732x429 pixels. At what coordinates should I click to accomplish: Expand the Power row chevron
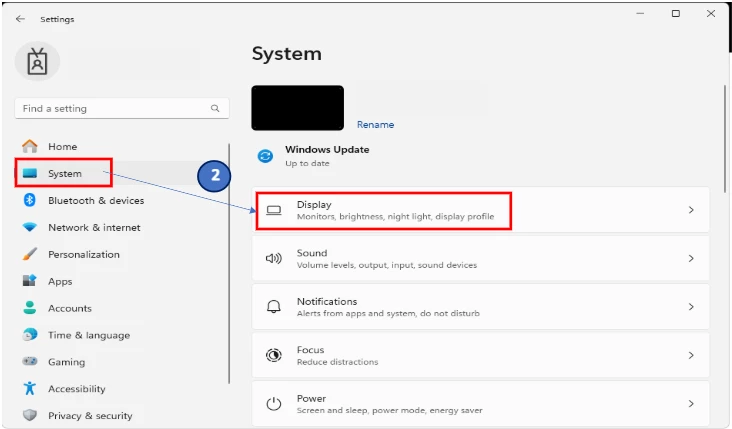(x=691, y=403)
